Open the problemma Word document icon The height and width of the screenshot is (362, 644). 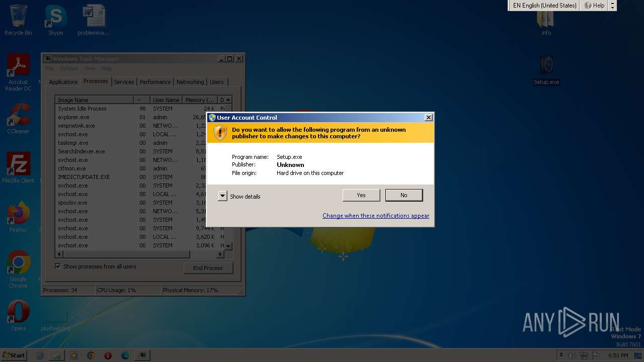(94, 20)
